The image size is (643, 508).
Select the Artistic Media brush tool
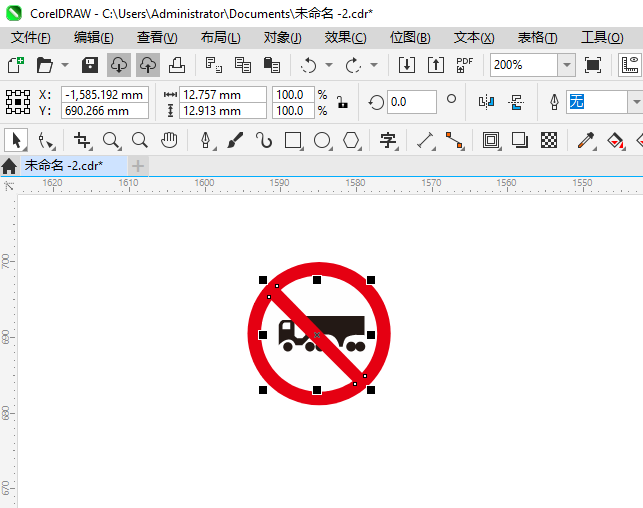click(235, 140)
